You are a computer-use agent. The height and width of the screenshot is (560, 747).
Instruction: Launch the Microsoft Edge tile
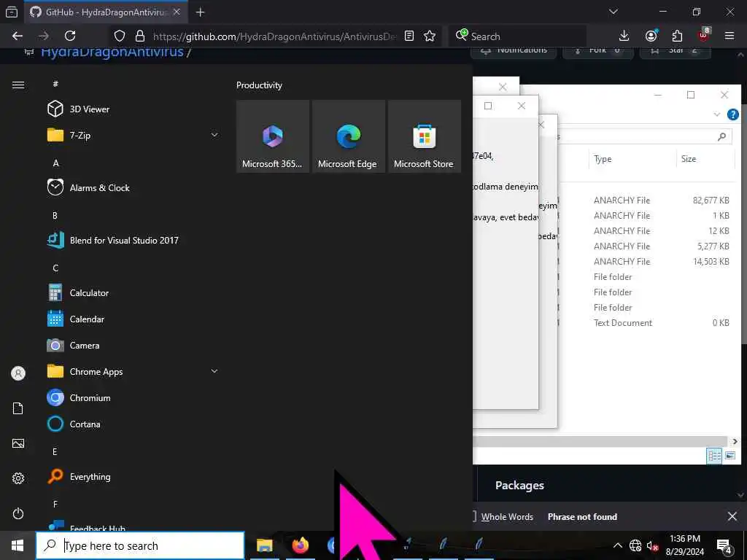348,136
